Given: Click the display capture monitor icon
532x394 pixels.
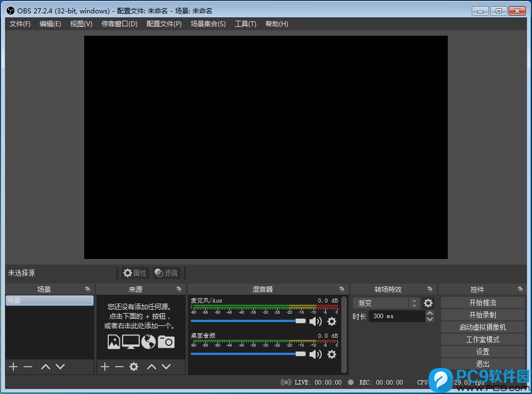Looking at the screenshot, I should coord(131,342).
